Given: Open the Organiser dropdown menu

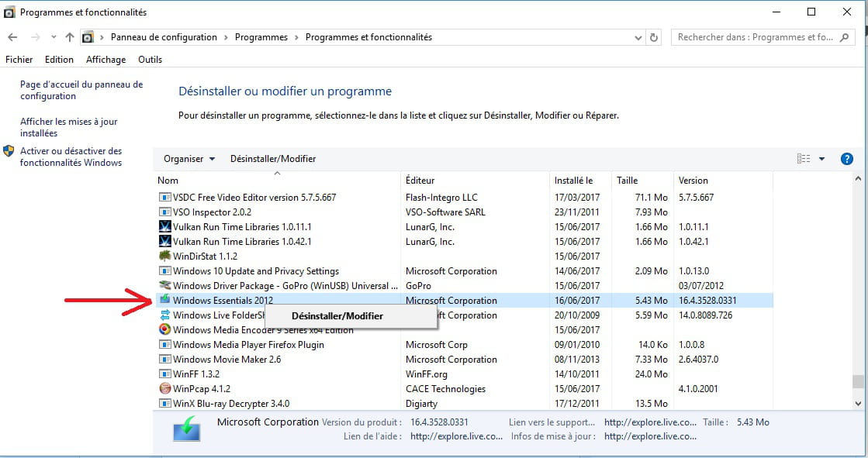Looking at the screenshot, I should click(x=188, y=159).
